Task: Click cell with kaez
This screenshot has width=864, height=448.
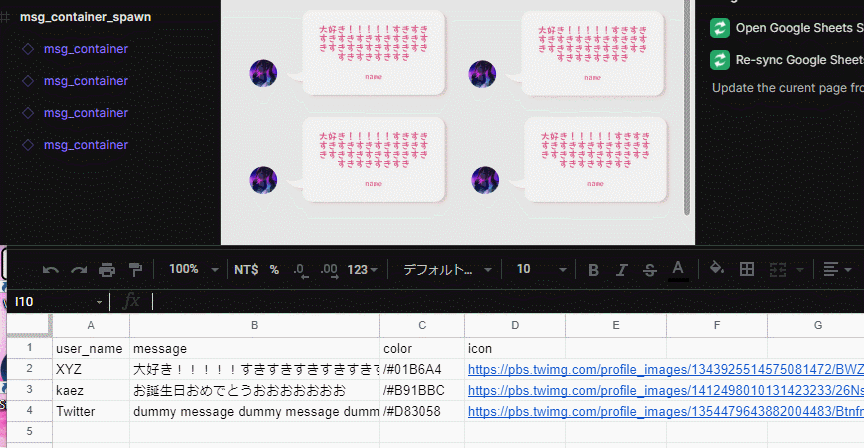Action: pyautogui.click(x=91, y=390)
